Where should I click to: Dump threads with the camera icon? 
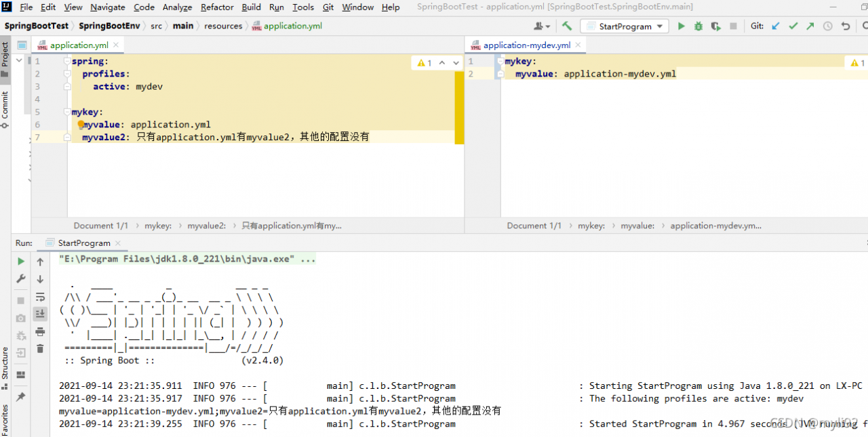(x=21, y=318)
